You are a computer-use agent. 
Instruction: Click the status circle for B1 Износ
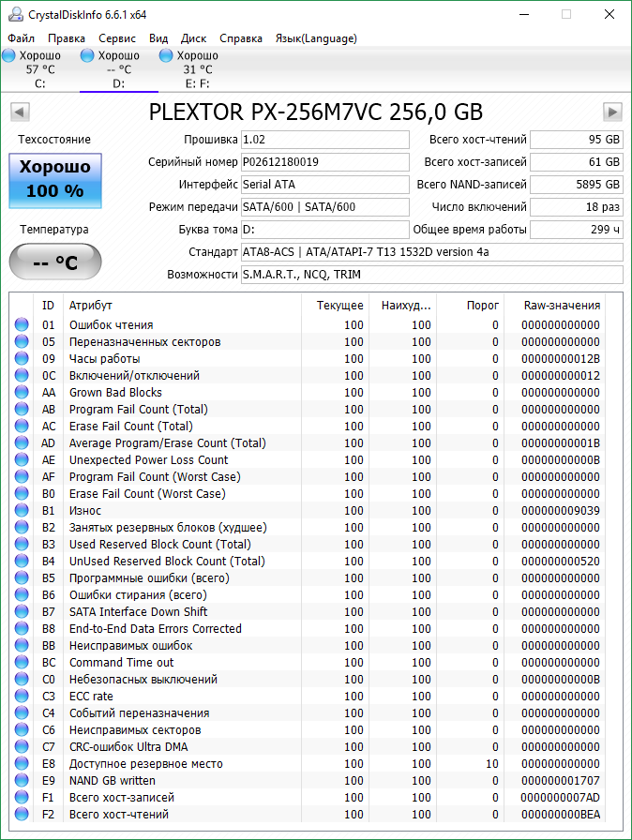22,510
